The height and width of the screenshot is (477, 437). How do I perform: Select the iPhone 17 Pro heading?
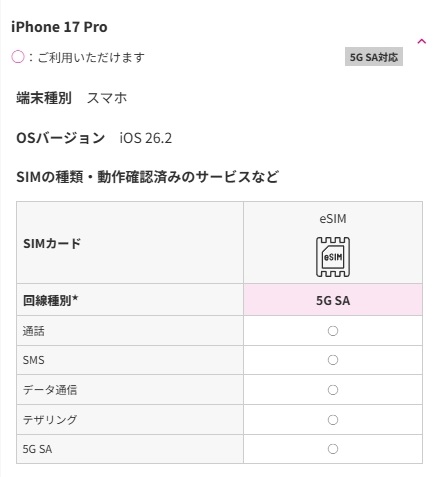click(59, 27)
